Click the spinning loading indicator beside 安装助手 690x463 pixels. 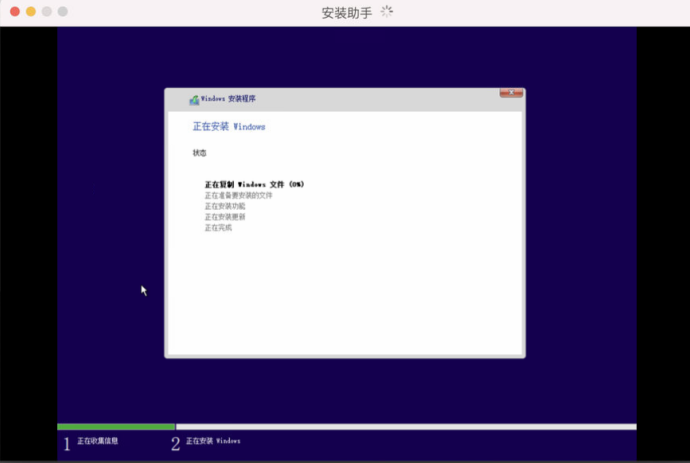[386, 12]
